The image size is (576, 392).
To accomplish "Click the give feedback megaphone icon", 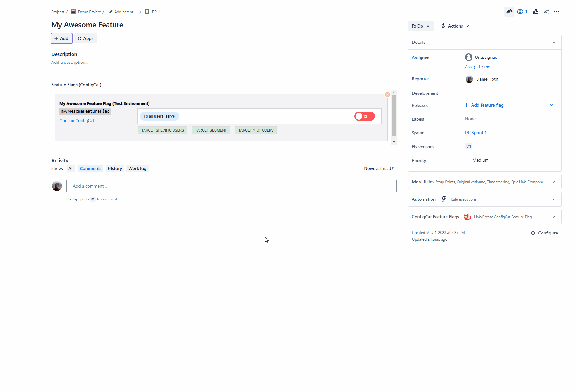I will pos(509,12).
